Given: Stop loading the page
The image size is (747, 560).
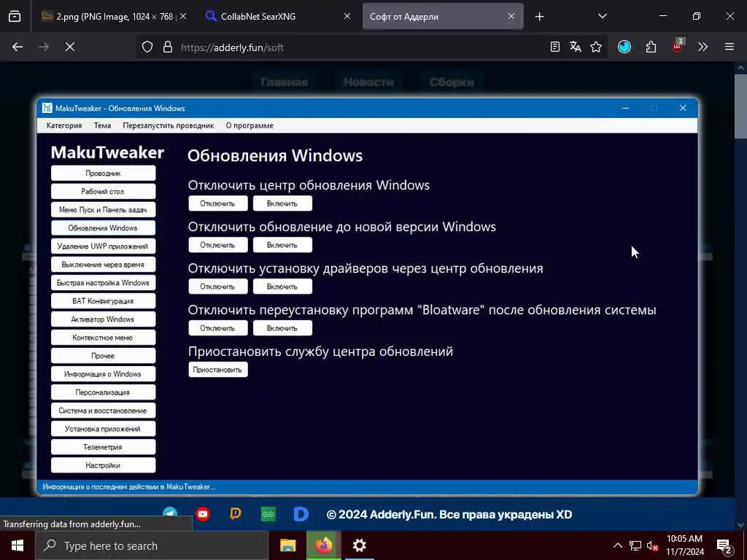Looking at the screenshot, I should (x=70, y=47).
